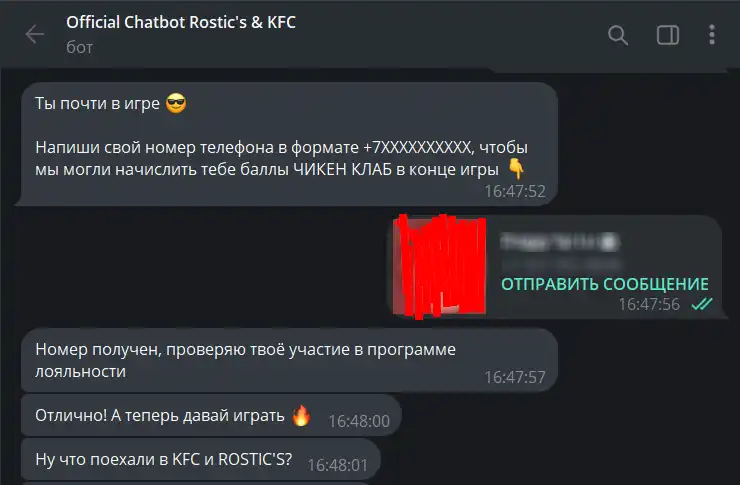Go back using the left arrow

click(34, 34)
